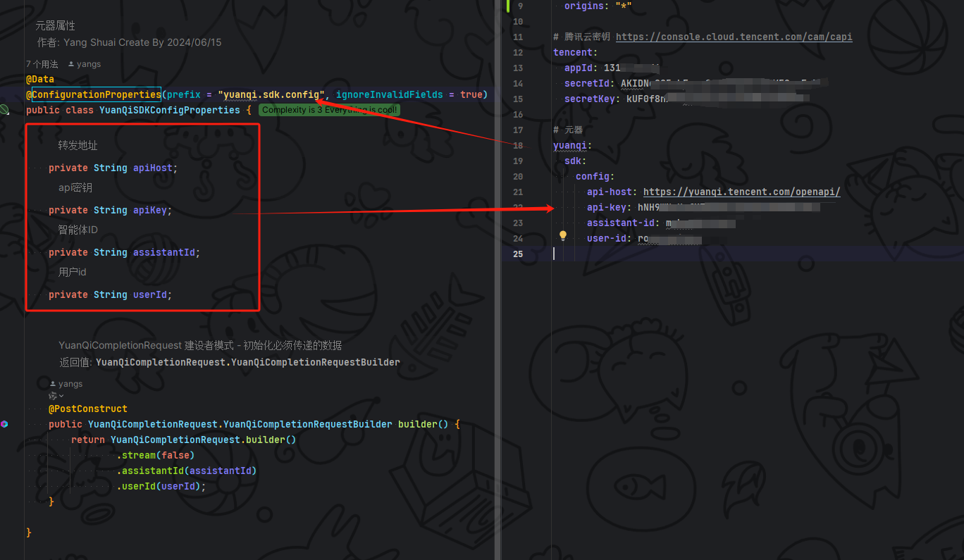Viewport: 964px width, 560px height.
Task: Click the YuanQiCompletionRequest.builder() call in return statement
Action: pos(204,440)
